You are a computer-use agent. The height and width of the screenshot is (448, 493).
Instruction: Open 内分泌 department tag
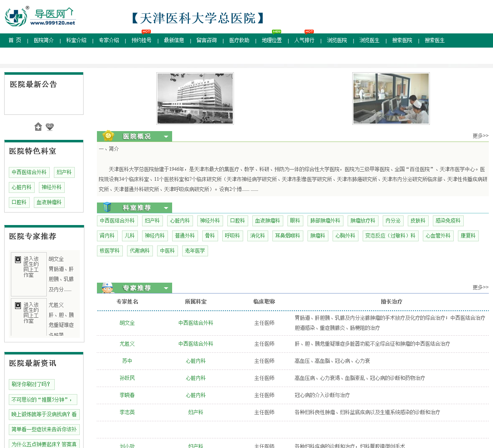pos(393,220)
